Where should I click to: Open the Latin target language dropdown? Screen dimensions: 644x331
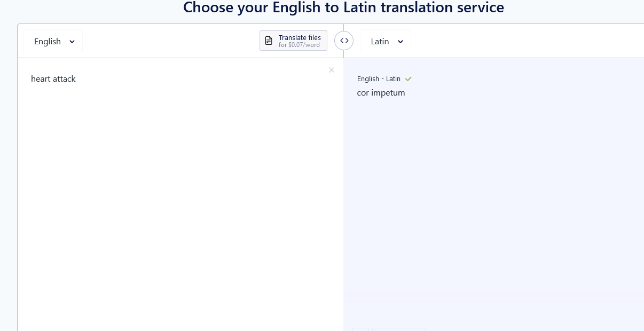pos(386,41)
